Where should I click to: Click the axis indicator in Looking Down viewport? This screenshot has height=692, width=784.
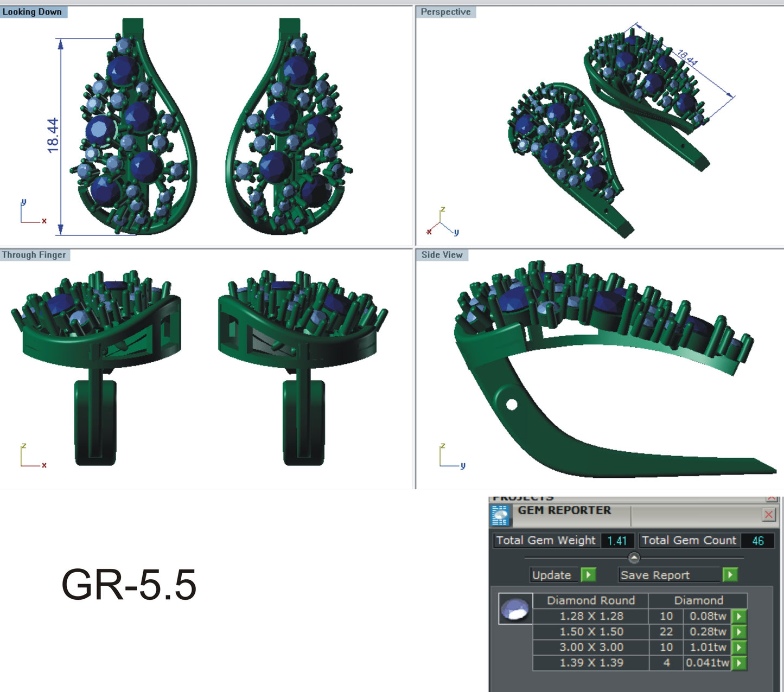click(x=33, y=212)
